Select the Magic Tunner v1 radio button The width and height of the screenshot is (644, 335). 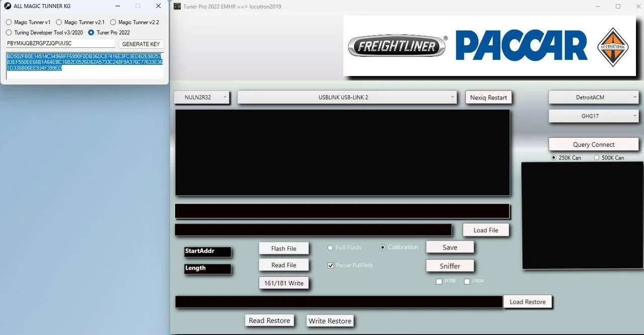(x=9, y=22)
